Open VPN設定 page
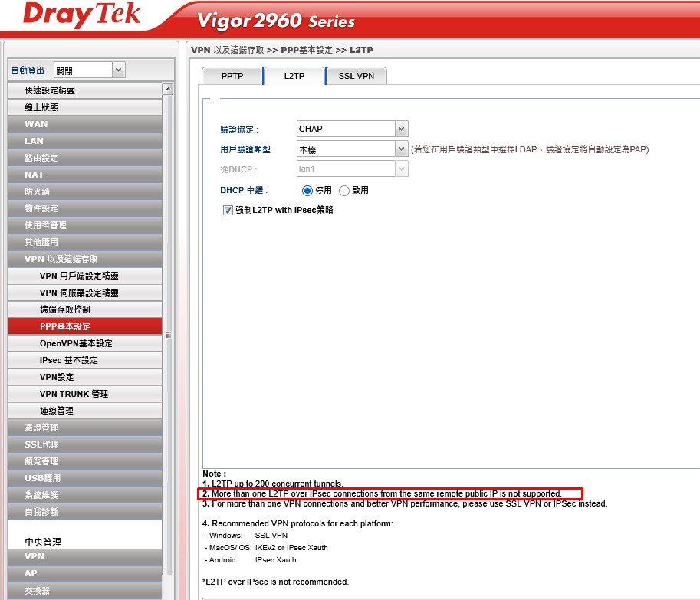Screen dimensions: 700x600 click(85, 378)
